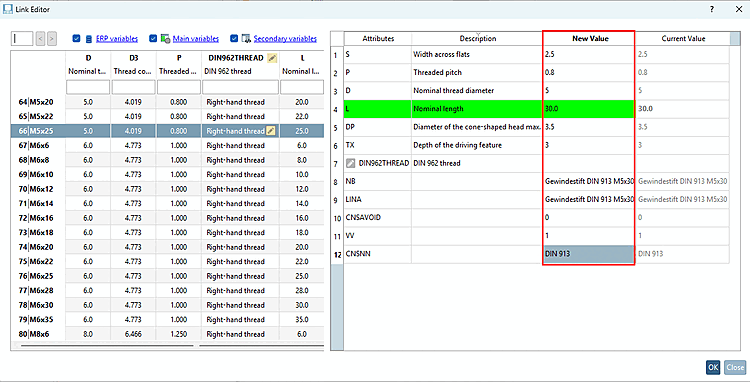Click the Description column header
Screen dimensions: 750x382
click(477, 38)
